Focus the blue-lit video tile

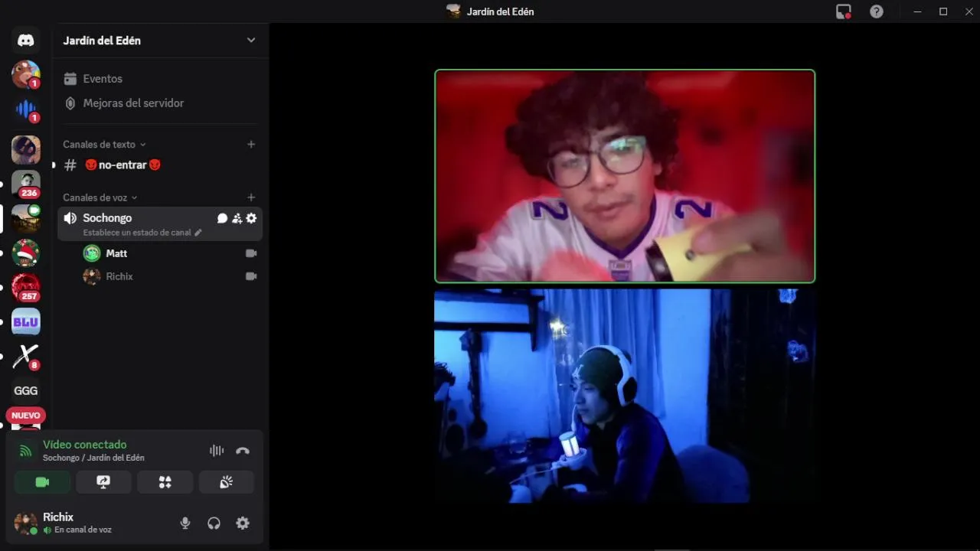[625, 396]
